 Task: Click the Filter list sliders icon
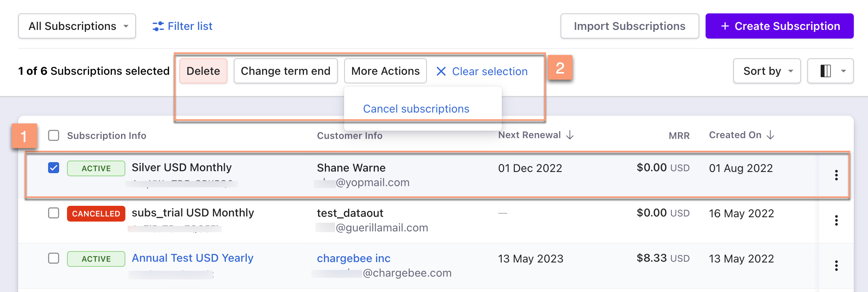pos(158,26)
